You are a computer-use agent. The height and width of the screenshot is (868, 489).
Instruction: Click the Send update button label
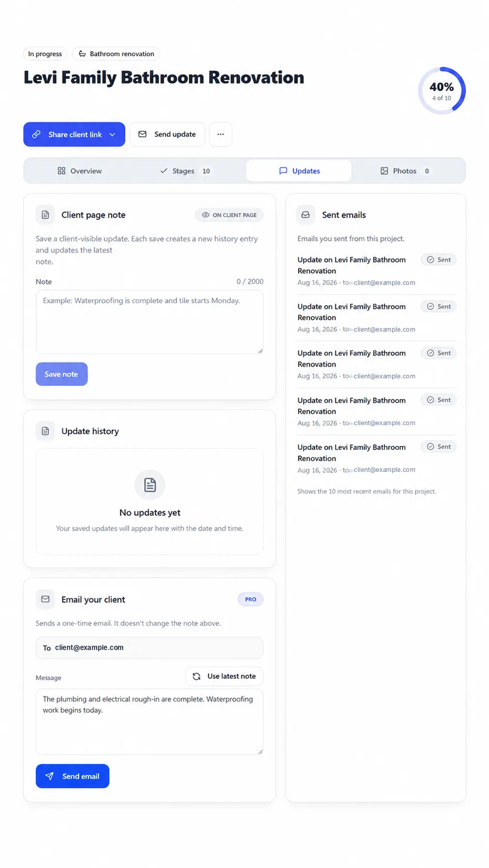click(175, 134)
